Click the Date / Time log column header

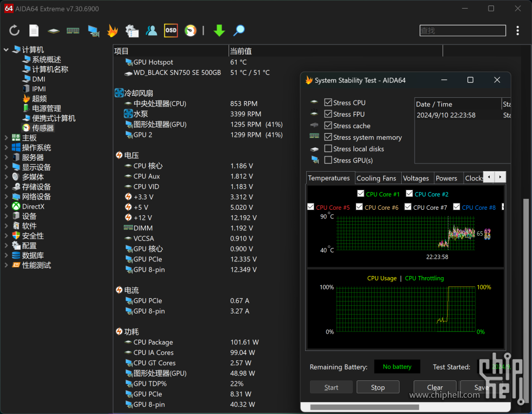click(x=458, y=104)
